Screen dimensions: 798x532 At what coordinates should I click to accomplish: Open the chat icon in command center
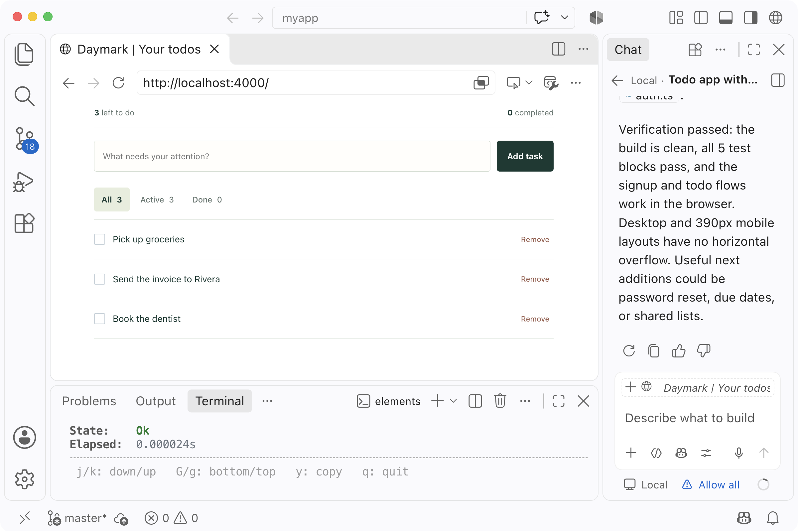542,17
